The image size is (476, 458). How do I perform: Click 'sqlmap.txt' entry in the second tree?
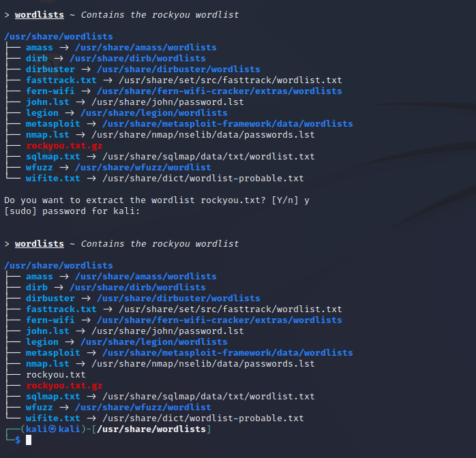point(53,397)
